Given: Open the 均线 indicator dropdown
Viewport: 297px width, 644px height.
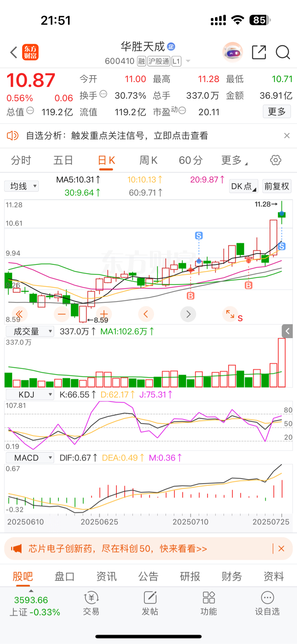Looking at the screenshot, I should point(22,186).
